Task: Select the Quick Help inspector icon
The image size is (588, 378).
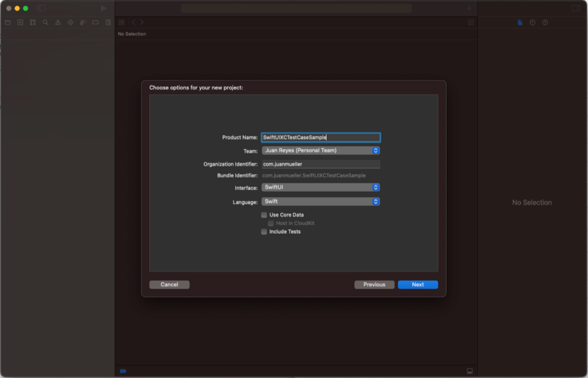Action: [x=545, y=22]
